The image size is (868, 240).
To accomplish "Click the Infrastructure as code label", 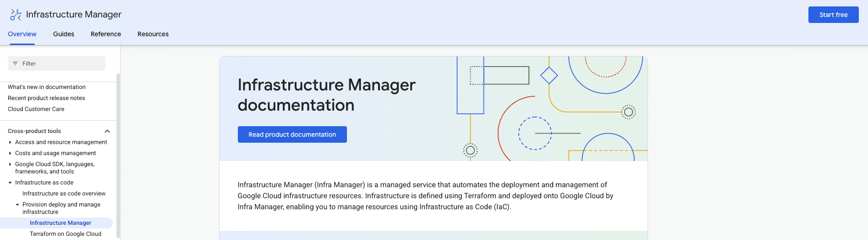I will [x=44, y=183].
